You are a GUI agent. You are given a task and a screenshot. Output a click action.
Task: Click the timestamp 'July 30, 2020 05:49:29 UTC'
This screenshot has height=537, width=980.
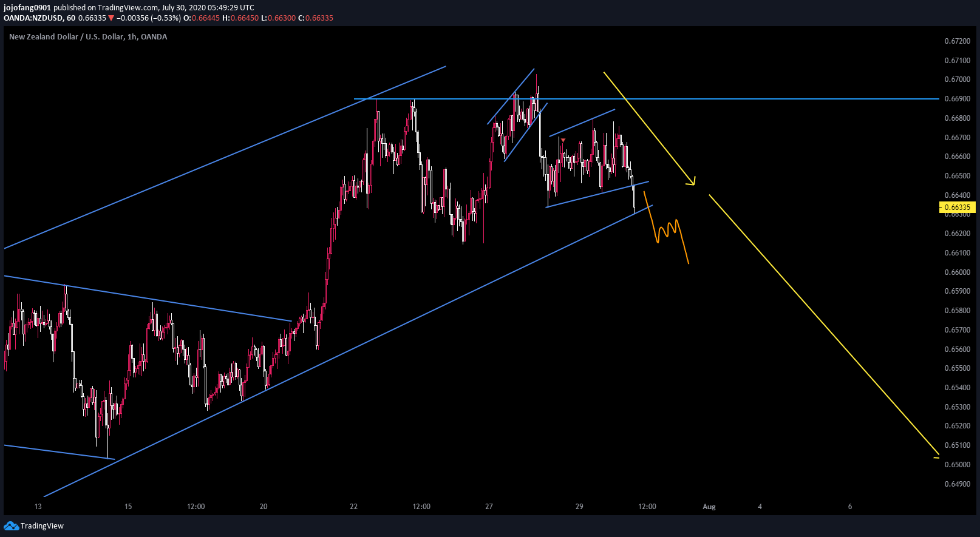pos(208,8)
